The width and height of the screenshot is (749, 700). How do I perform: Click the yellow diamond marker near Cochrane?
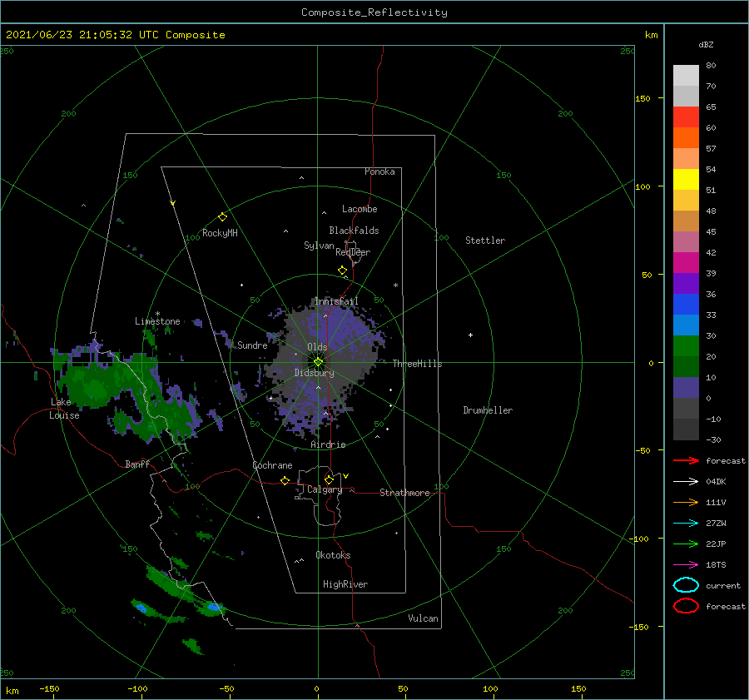(285, 480)
